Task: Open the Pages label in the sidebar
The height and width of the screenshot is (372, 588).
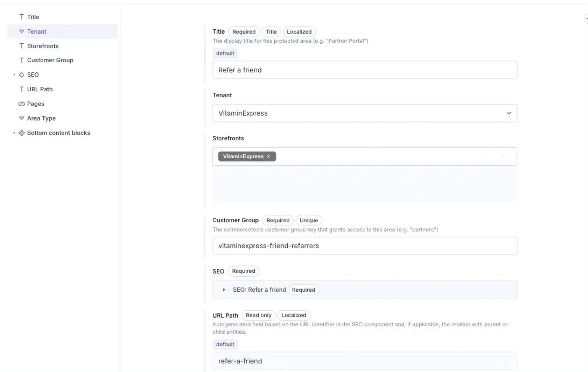Action: (36, 104)
